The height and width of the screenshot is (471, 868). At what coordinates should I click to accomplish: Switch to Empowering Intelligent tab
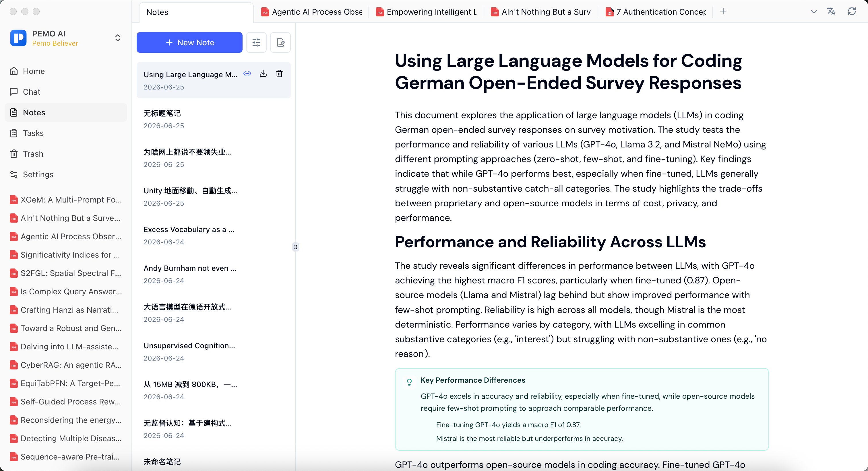click(x=426, y=12)
